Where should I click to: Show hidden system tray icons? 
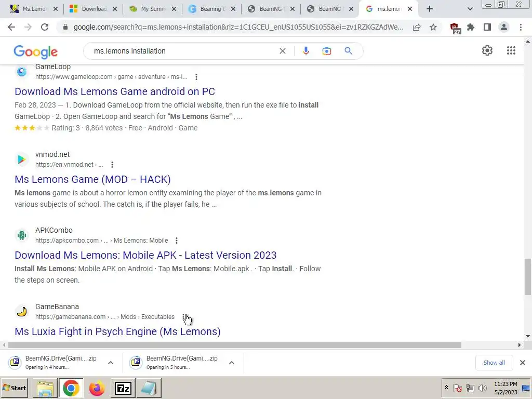(446, 388)
